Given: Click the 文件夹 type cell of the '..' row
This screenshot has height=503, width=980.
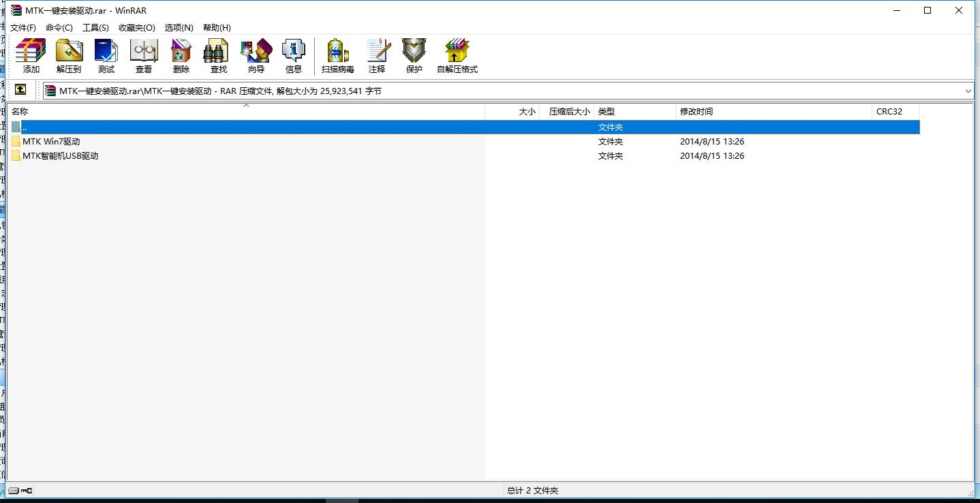Looking at the screenshot, I should 611,127.
